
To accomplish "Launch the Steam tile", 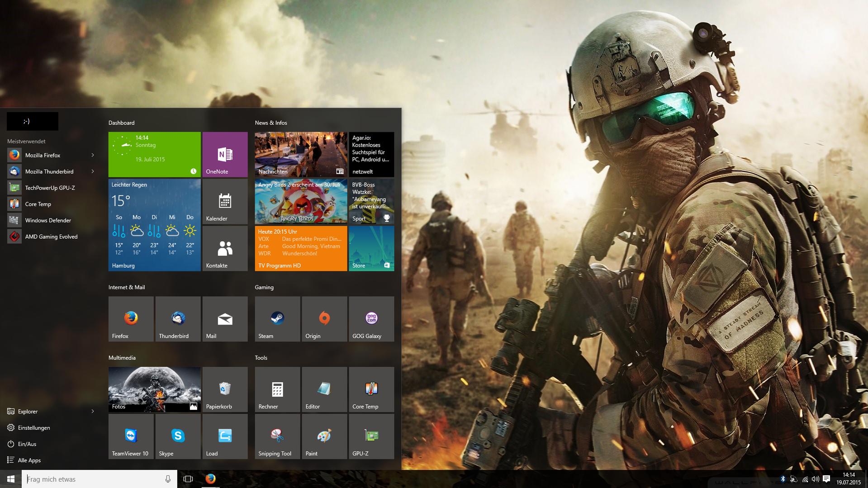I will pyautogui.click(x=277, y=319).
